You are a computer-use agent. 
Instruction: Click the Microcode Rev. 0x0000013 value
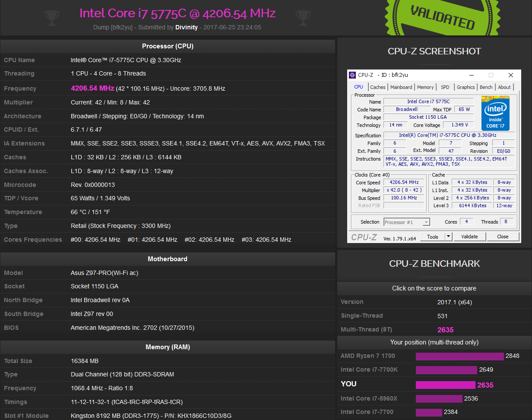[x=93, y=185]
